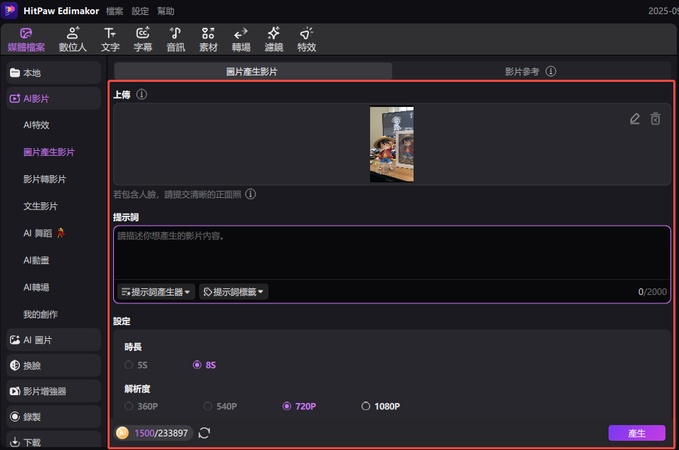Click the uploaded Luffy figure thumbnail
Viewport: 679px width, 450px height.
tap(392, 144)
